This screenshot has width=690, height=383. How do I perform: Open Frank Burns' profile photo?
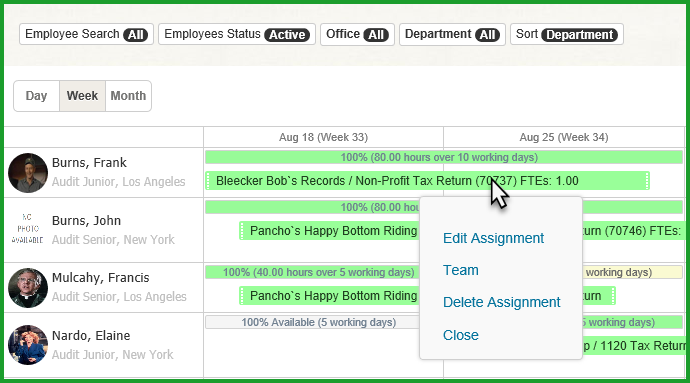pos(28,173)
